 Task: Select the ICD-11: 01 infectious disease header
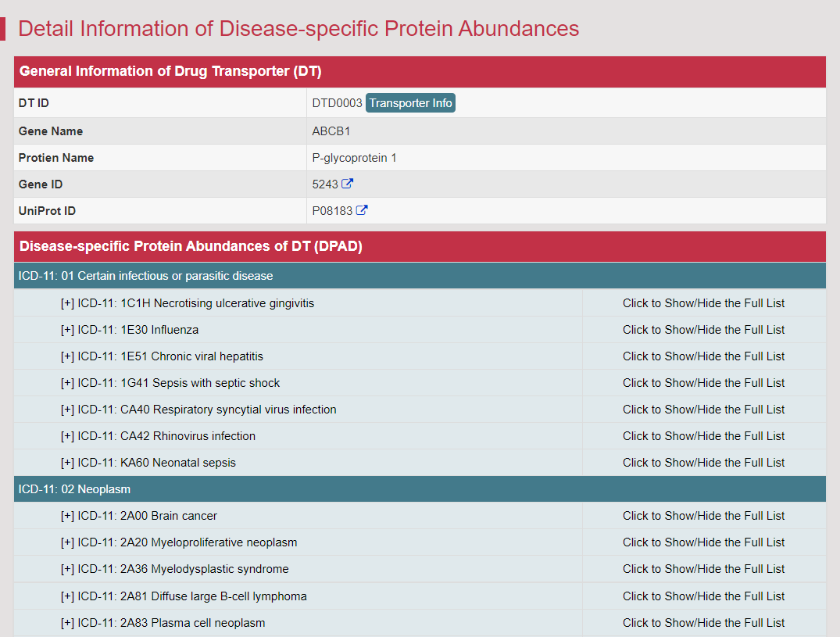(146, 276)
